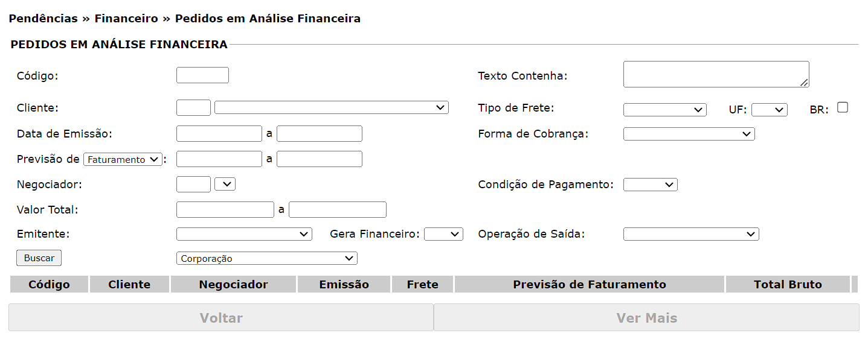Expand the Tipo de Frete dropdown
Screen dimensions: 868x339
pyautogui.click(x=664, y=110)
